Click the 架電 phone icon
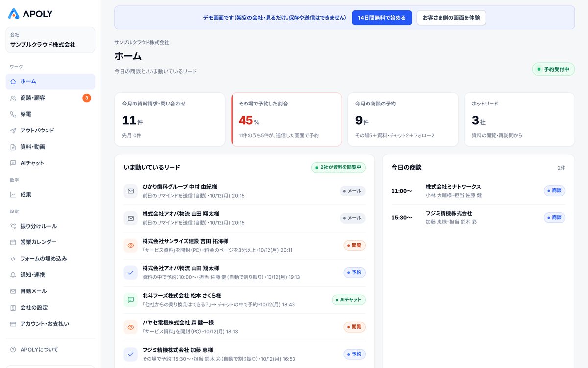The width and height of the screenshot is (588, 368). point(13,114)
